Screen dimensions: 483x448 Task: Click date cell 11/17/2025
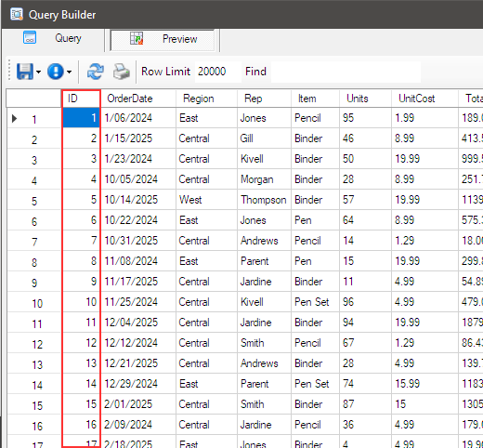coord(138,282)
